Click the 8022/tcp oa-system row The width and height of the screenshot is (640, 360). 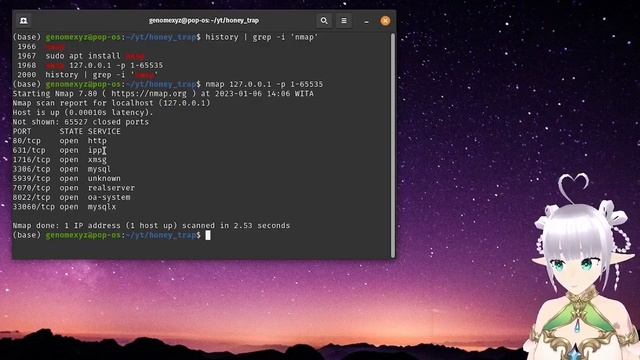tap(71, 197)
